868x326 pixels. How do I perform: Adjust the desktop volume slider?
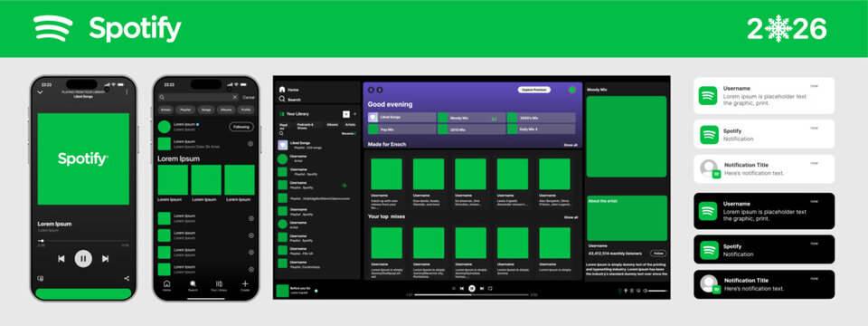[x=657, y=291]
